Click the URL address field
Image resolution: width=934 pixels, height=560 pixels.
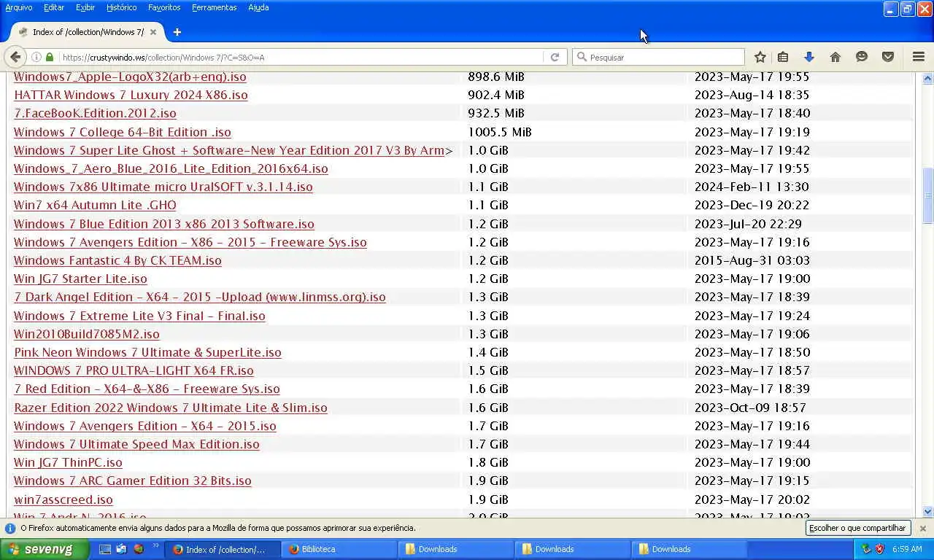click(x=301, y=57)
